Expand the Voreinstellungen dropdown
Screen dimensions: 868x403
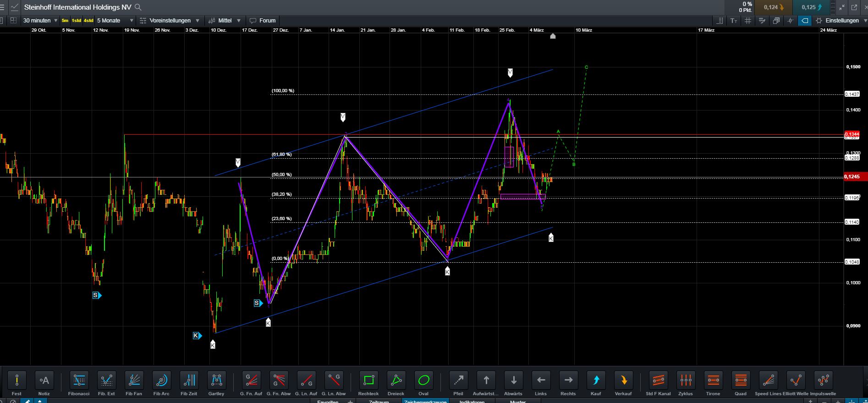click(x=170, y=21)
